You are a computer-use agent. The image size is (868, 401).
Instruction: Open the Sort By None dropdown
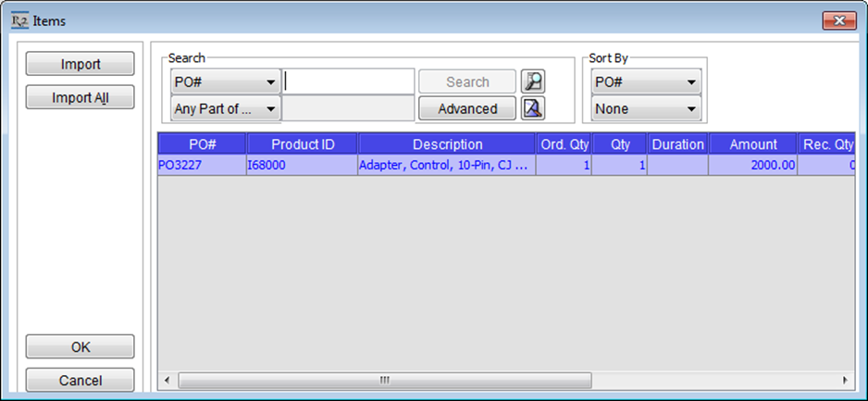(x=646, y=109)
